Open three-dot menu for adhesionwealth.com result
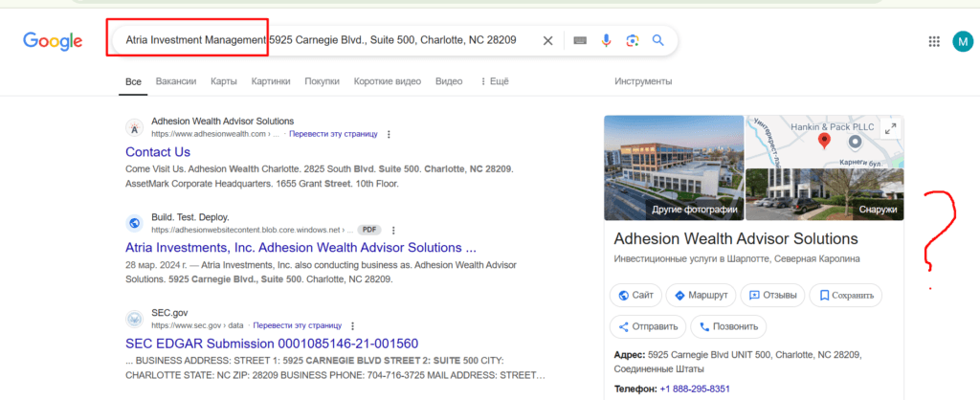Screen dimensions: 980x400 click(389, 134)
